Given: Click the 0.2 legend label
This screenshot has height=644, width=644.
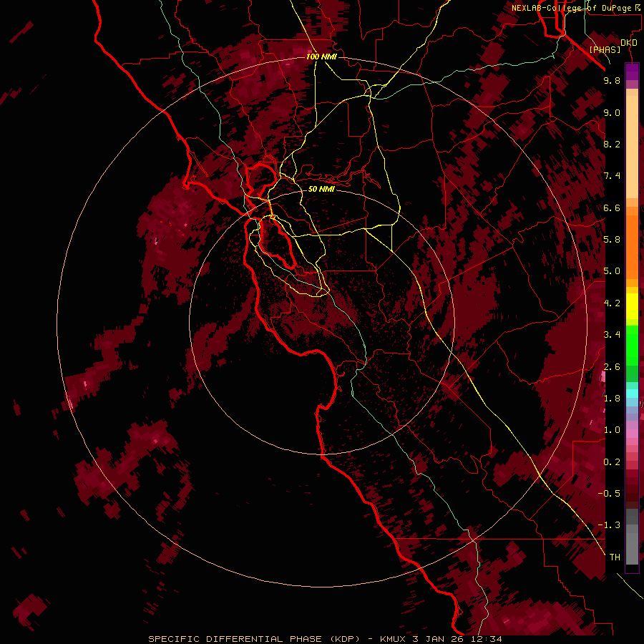Looking at the screenshot, I should pos(612,462).
